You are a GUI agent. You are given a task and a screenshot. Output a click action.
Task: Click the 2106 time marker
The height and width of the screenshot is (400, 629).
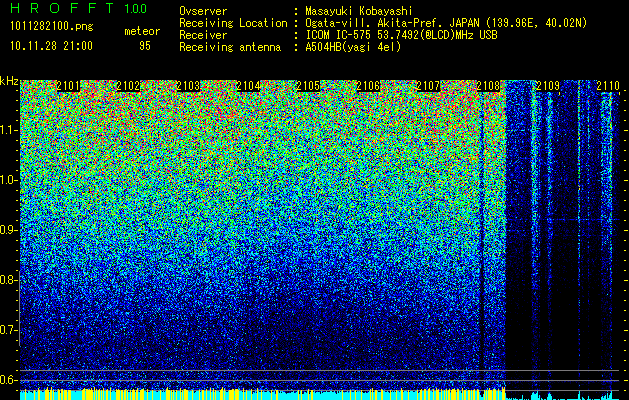tap(368, 86)
